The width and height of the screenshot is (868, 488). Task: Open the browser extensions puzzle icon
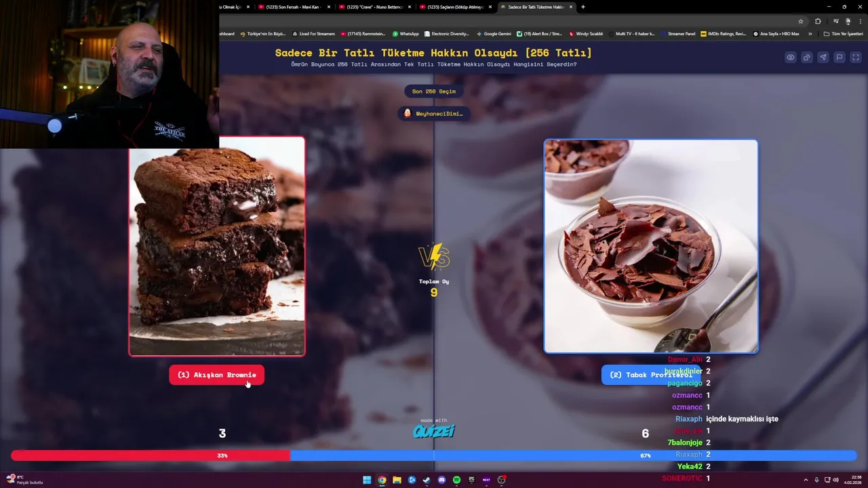818,21
